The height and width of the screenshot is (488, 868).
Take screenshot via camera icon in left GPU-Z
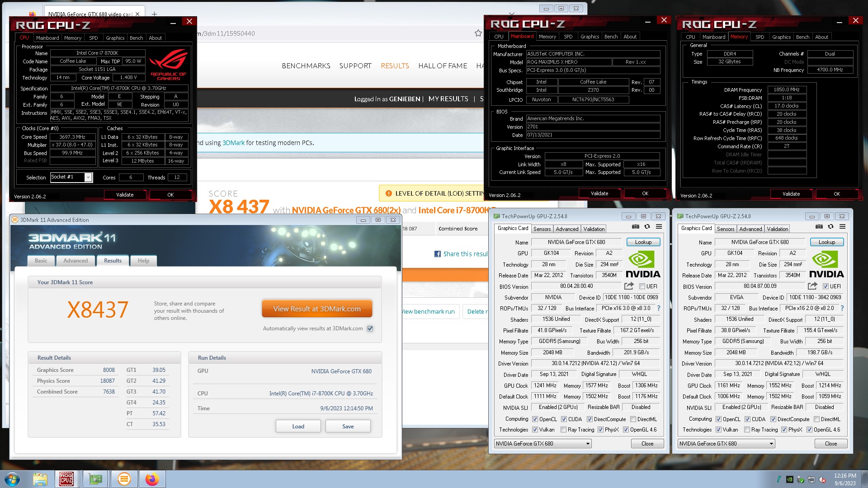[635, 227]
